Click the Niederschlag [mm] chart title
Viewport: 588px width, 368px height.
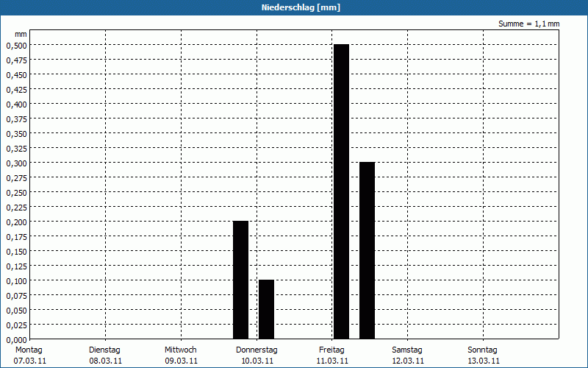301,7
